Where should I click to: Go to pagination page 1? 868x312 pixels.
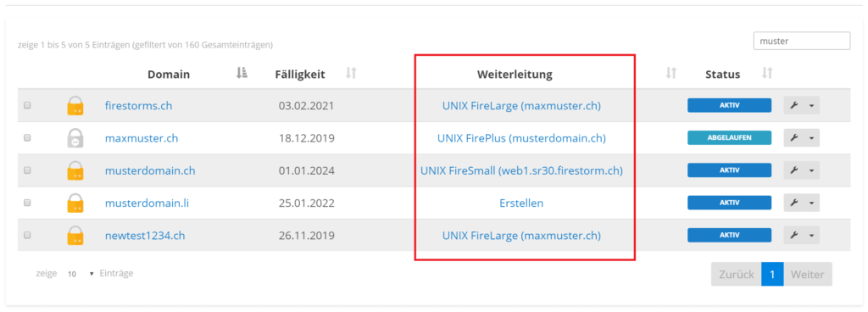coord(772,275)
